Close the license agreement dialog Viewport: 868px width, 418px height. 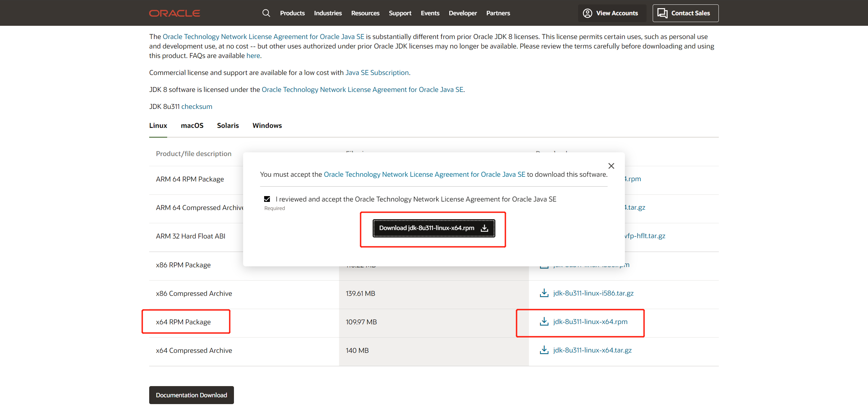(x=611, y=166)
